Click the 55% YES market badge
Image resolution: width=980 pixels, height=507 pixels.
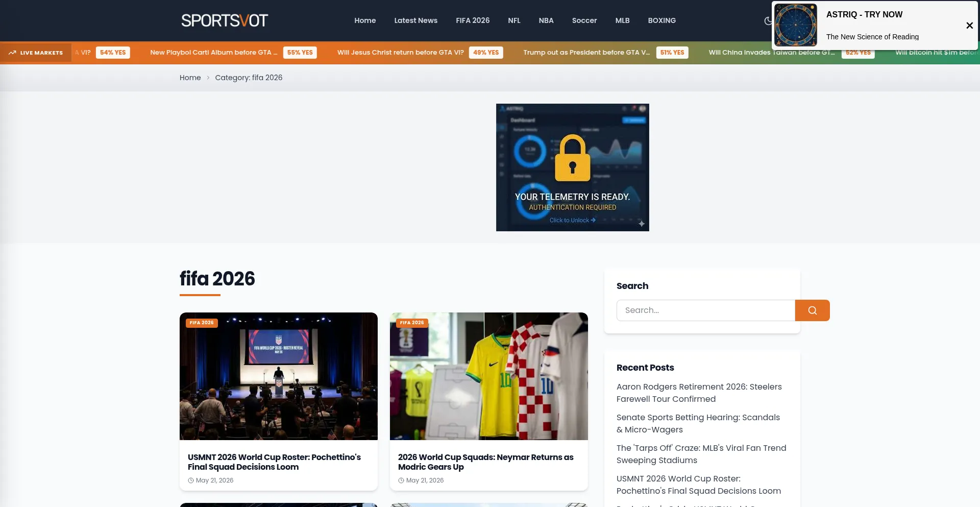(x=300, y=53)
